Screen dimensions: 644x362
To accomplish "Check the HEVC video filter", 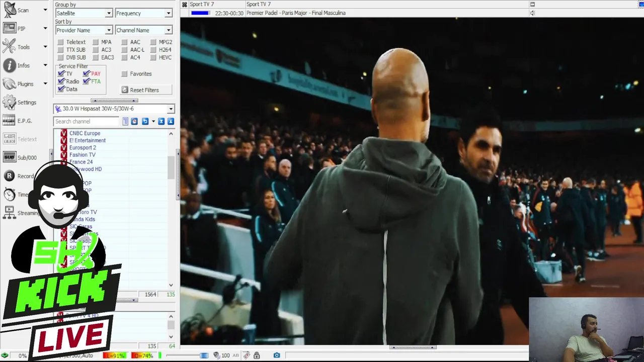I will click(x=153, y=57).
